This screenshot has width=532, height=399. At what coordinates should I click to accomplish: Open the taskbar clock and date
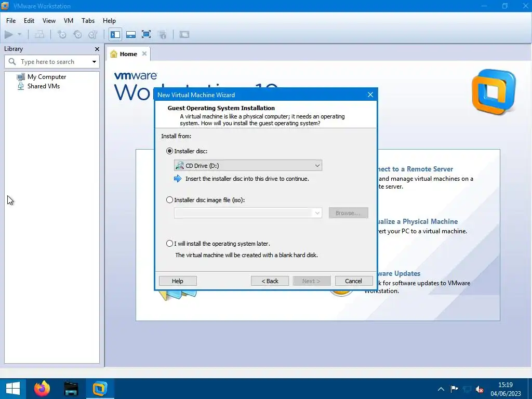tap(506, 389)
